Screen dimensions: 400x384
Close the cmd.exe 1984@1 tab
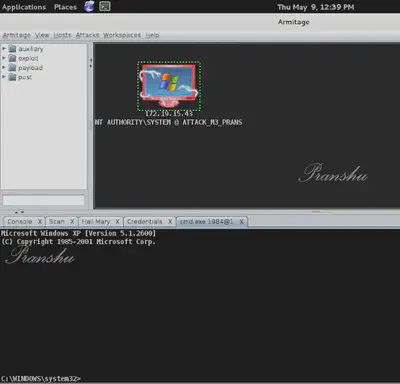(242, 221)
